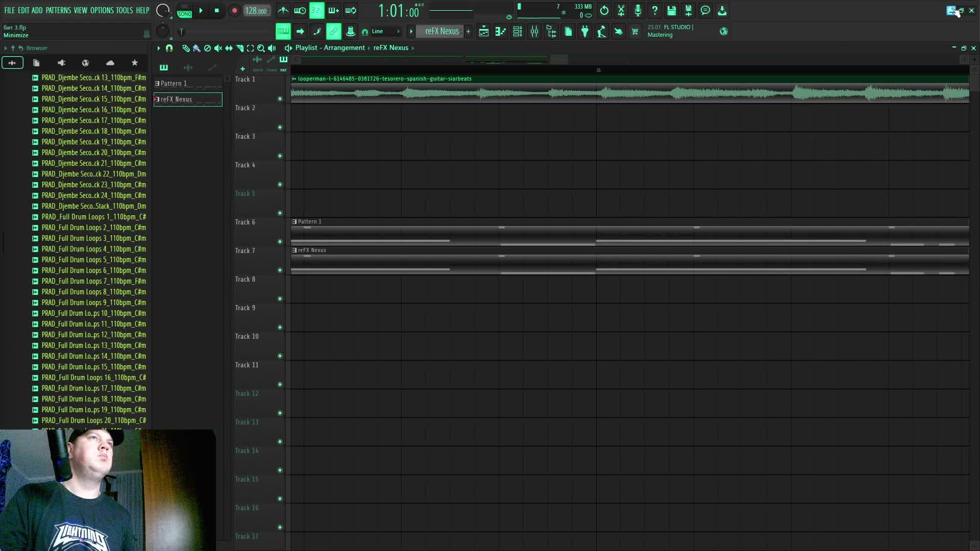Save project with the floppy disk icon
Image resolution: width=980 pixels, height=551 pixels.
click(671, 10)
